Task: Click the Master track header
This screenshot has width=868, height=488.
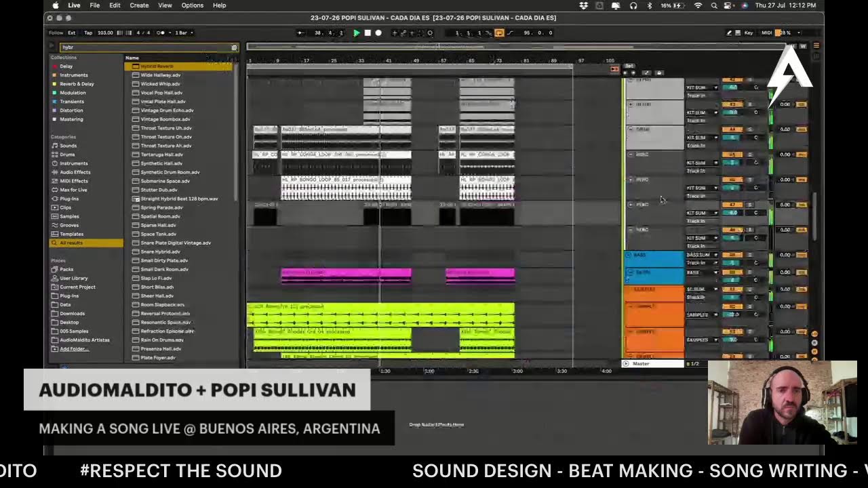Action: 654,364
